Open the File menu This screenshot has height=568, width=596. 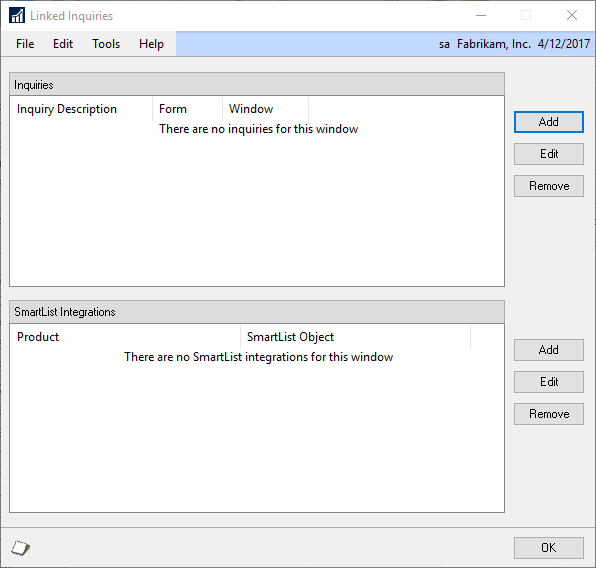click(25, 44)
